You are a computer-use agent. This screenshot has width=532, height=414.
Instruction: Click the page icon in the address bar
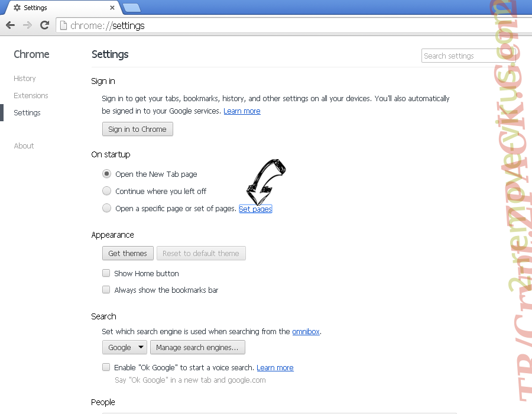coord(63,25)
